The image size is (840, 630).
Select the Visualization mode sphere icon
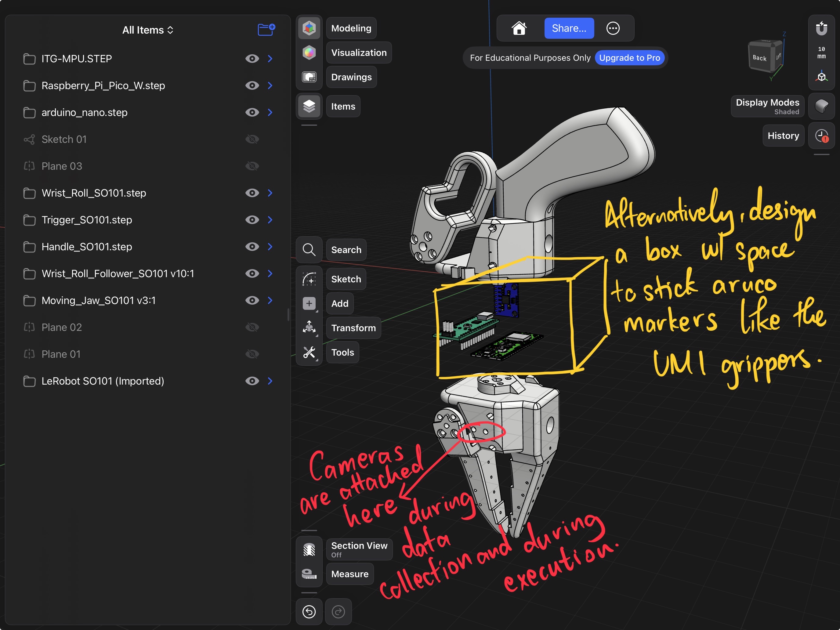[x=309, y=52]
